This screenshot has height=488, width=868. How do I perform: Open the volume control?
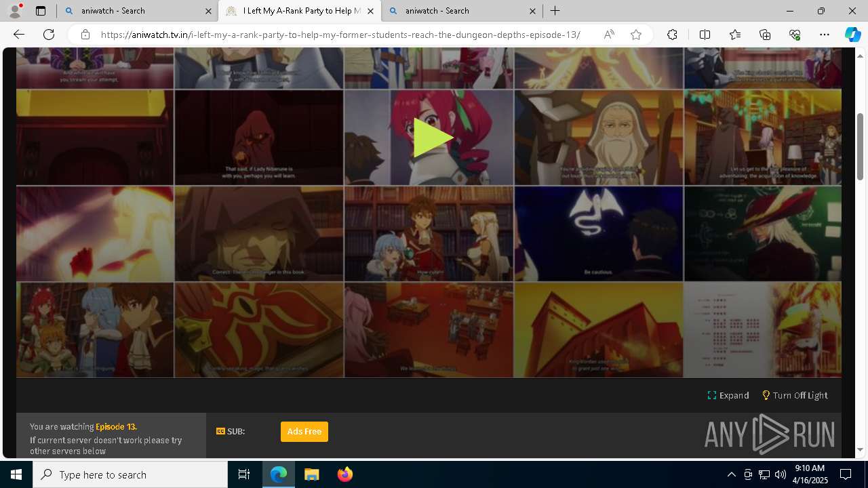(x=780, y=474)
